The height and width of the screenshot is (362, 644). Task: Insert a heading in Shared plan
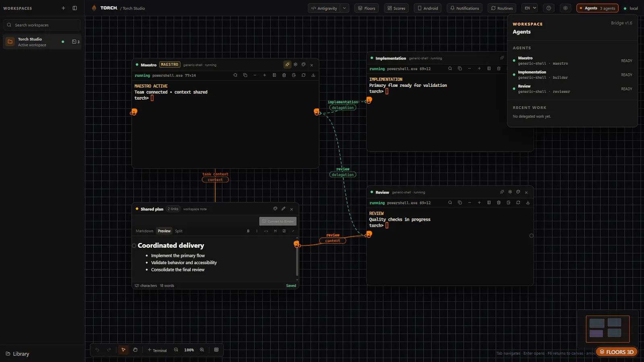click(275, 231)
